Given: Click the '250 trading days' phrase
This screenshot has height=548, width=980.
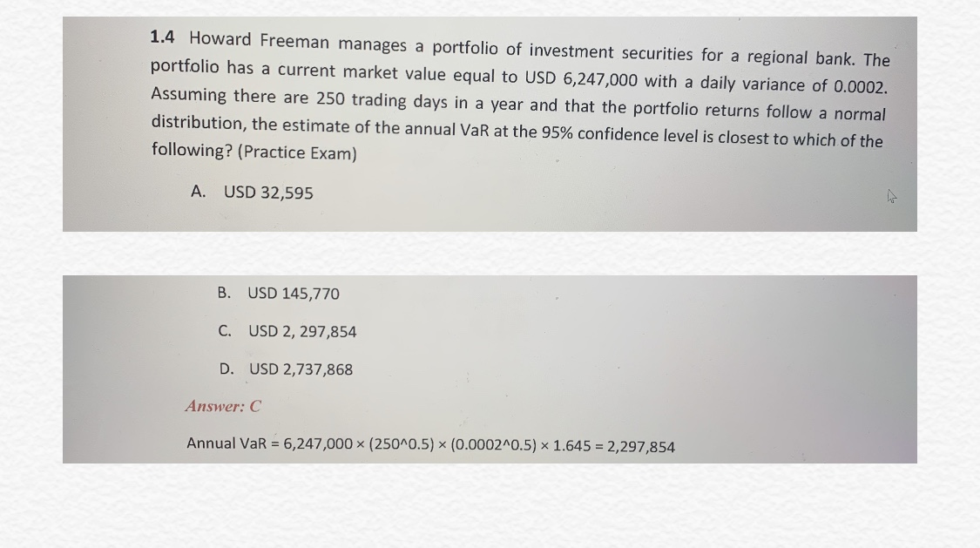Looking at the screenshot, I should click(381, 100).
